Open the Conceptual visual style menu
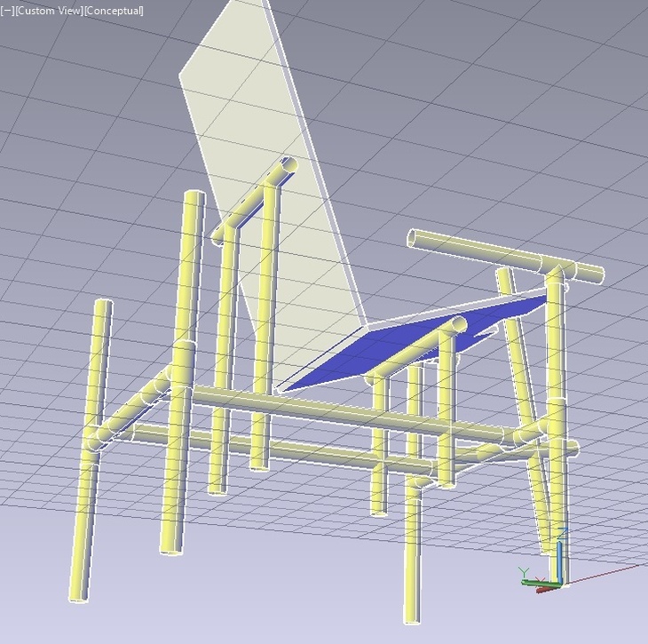 tap(114, 11)
